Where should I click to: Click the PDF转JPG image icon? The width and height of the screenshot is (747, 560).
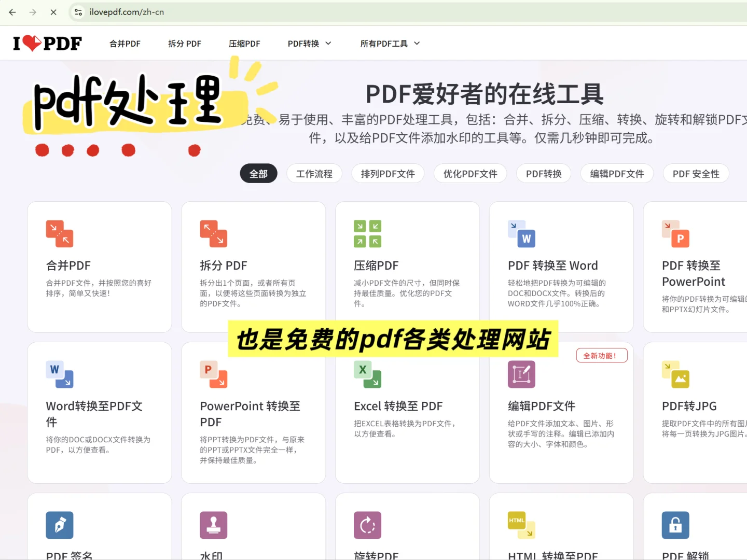(x=676, y=374)
